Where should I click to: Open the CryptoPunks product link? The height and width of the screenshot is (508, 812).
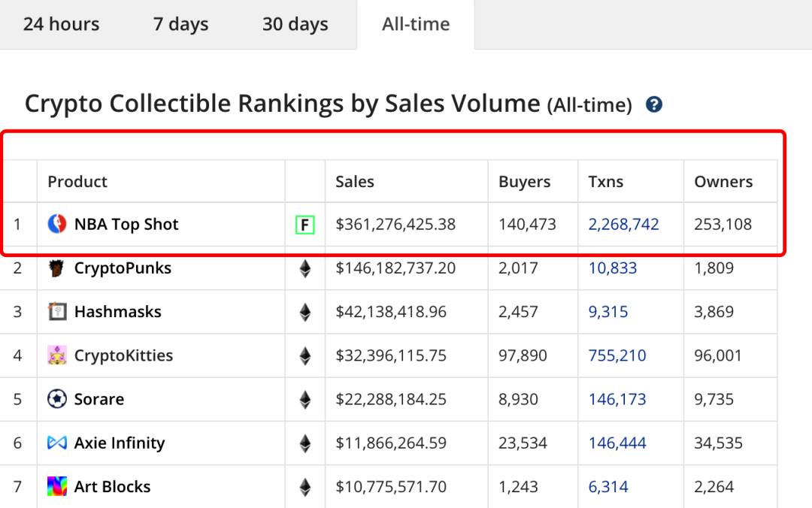(x=123, y=268)
